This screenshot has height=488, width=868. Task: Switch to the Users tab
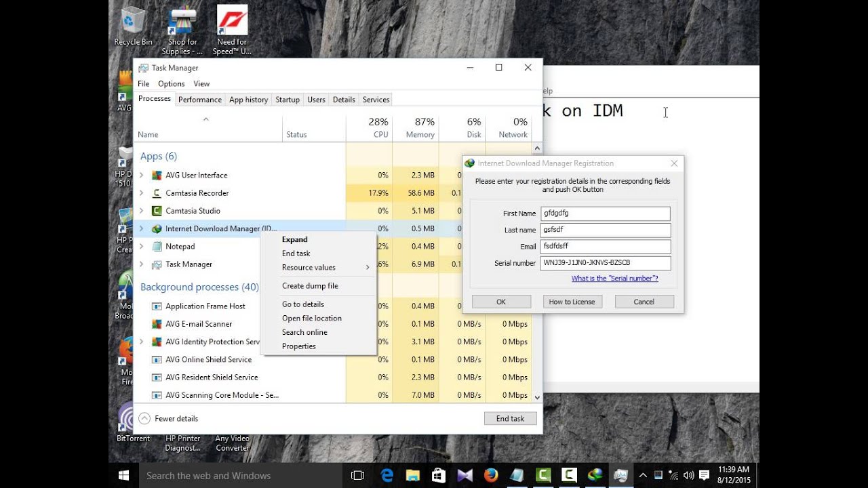[x=316, y=100]
